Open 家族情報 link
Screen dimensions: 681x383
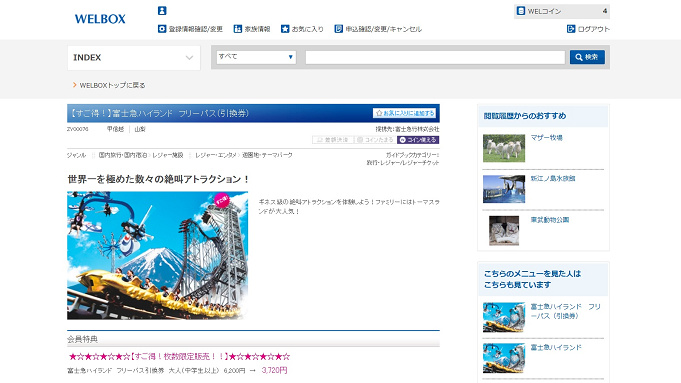(252, 29)
